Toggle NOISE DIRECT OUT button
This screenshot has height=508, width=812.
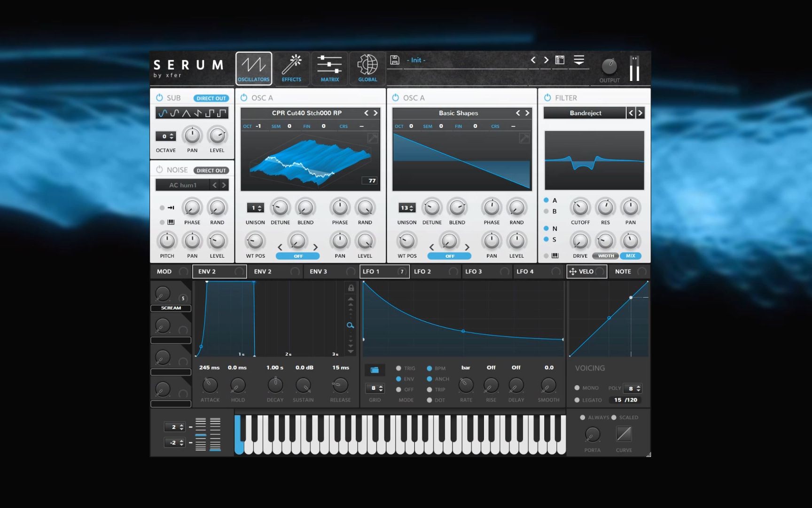pyautogui.click(x=211, y=170)
